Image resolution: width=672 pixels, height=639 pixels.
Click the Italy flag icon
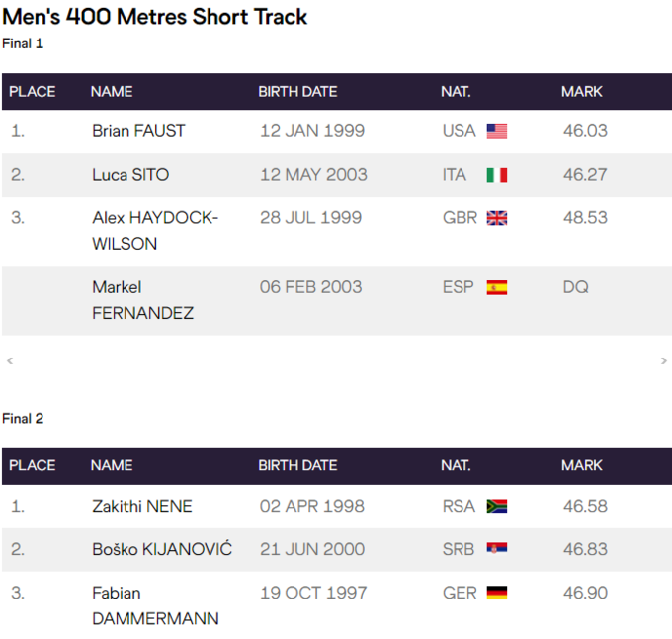[x=496, y=175]
